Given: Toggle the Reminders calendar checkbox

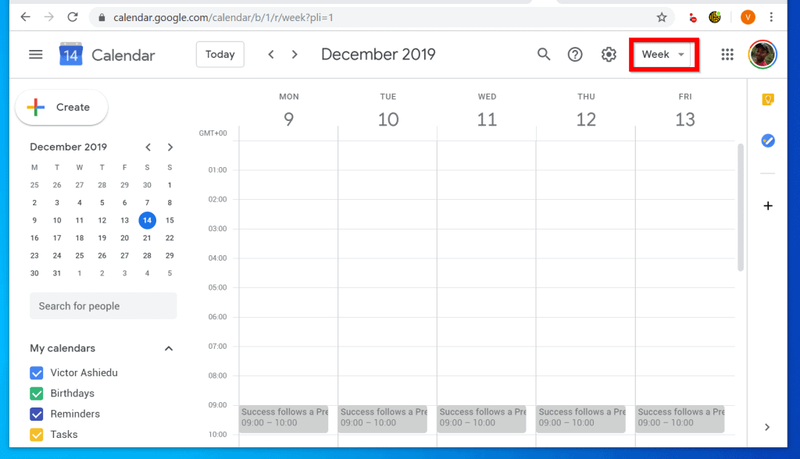Looking at the screenshot, I should (37, 414).
